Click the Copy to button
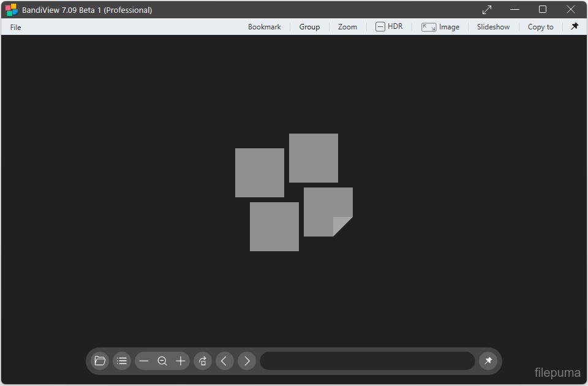This screenshot has height=386, width=588. point(540,27)
